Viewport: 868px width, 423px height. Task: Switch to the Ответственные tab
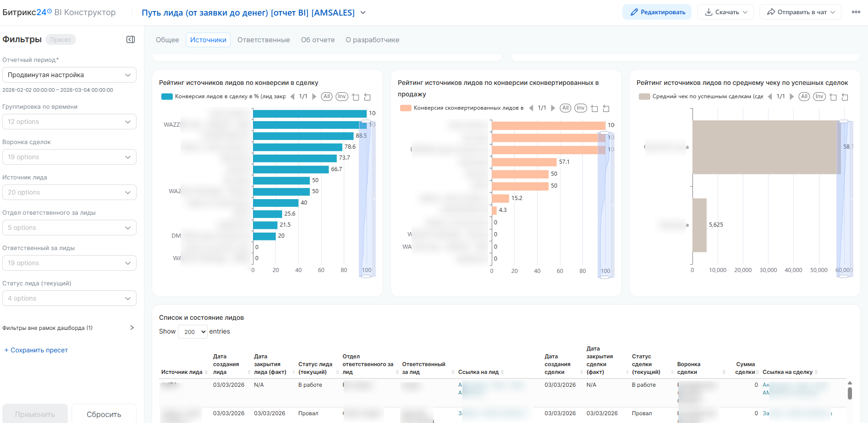point(264,40)
